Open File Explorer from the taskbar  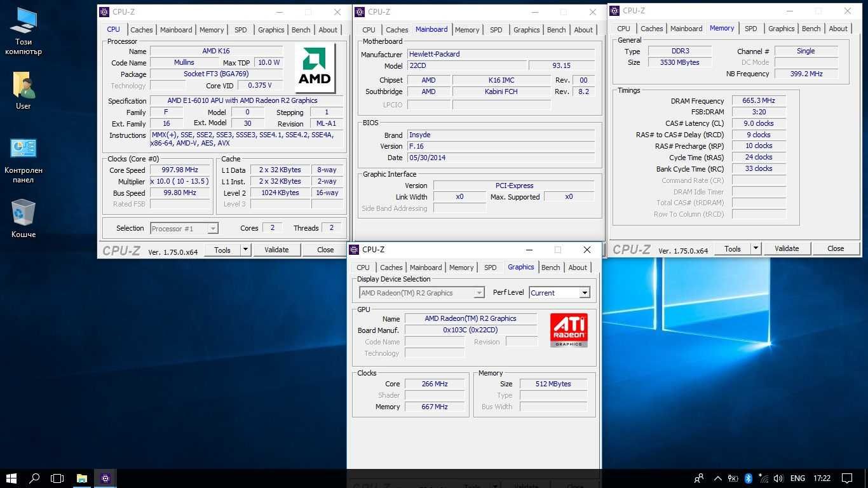click(x=82, y=478)
